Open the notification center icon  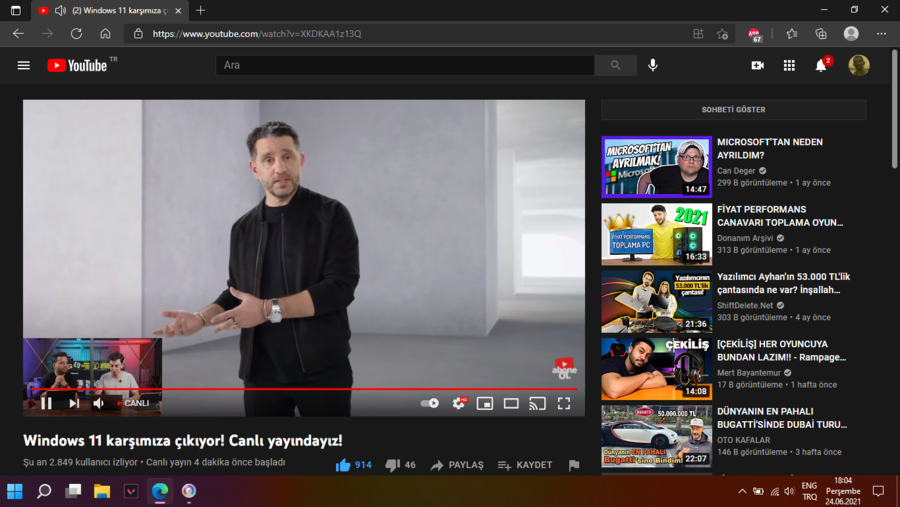pyautogui.click(x=878, y=491)
